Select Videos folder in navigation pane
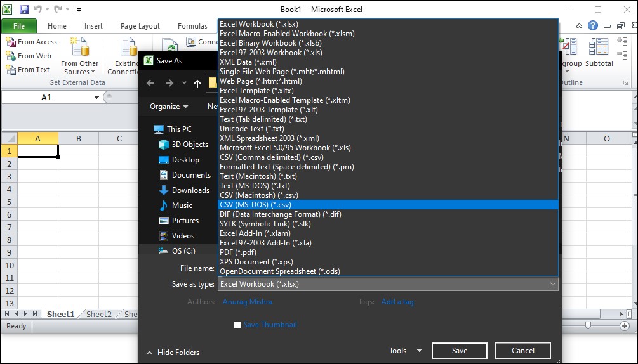The height and width of the screenshot is (364, 638). [x=176, y=236]
